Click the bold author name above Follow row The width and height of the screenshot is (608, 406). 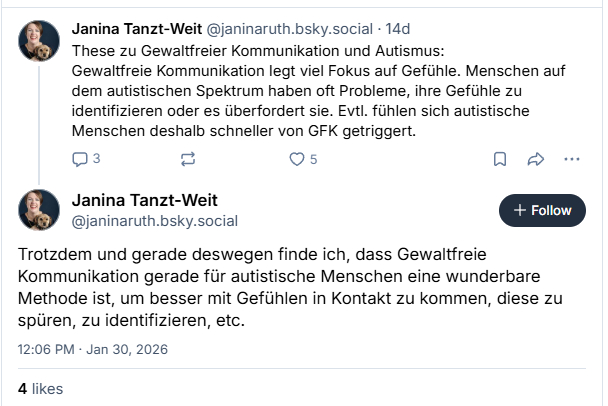[144, 200]
